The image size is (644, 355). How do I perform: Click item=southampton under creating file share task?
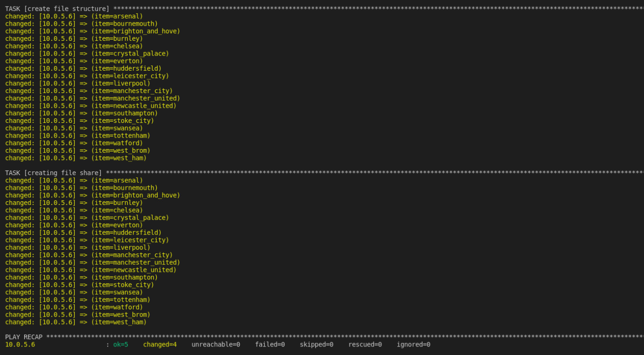(124, 277)
